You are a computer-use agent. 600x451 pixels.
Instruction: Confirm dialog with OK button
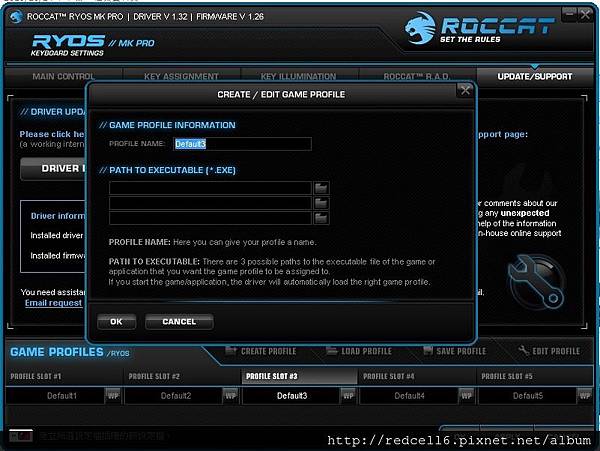tap(116, 322)
